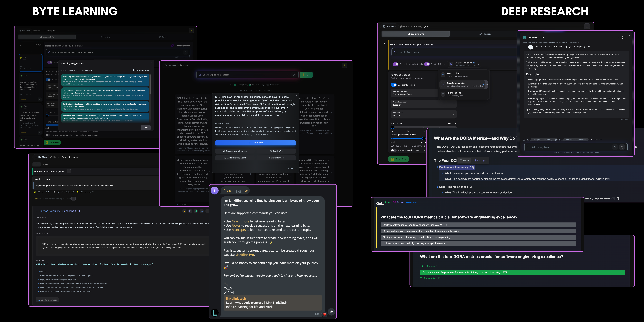
Task: Click number of Quizzes slider handle
Action: pyautogui.click(x=393, y=127)
